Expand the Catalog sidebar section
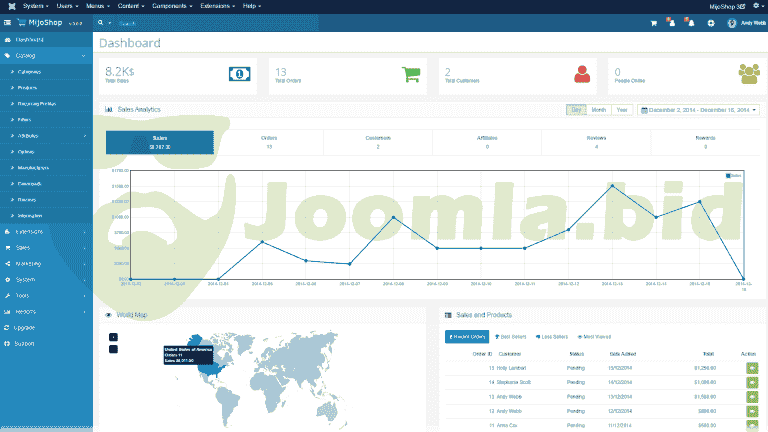 (x=46, y=56)
